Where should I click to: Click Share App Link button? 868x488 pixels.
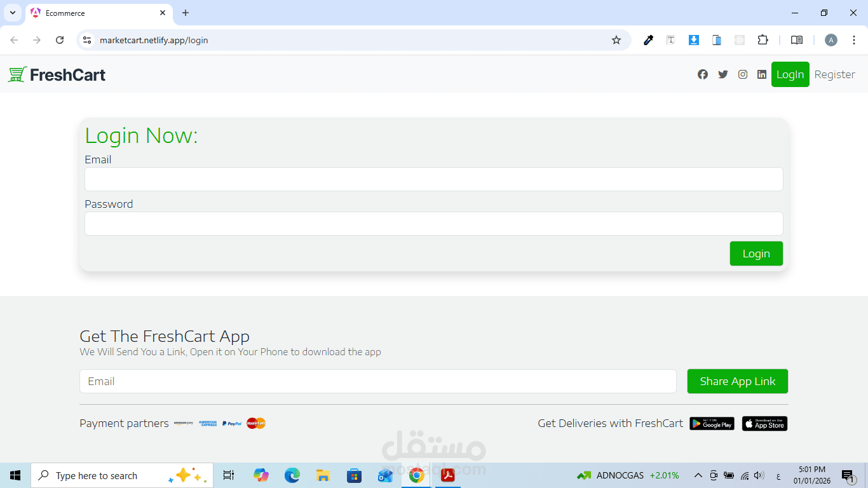[x=738, y=381]
